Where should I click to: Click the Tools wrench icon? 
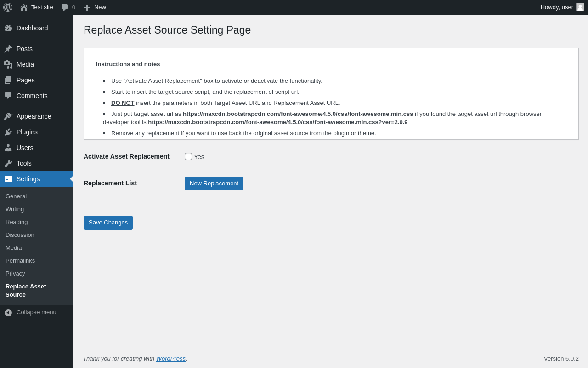[8, 163]
